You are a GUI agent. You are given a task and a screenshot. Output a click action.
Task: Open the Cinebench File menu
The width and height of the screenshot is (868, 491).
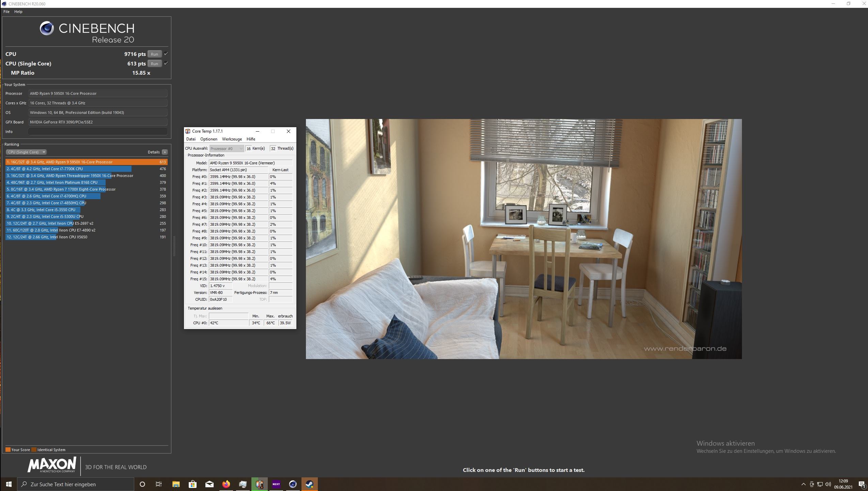pyautogui.click(x=6, y=12)
